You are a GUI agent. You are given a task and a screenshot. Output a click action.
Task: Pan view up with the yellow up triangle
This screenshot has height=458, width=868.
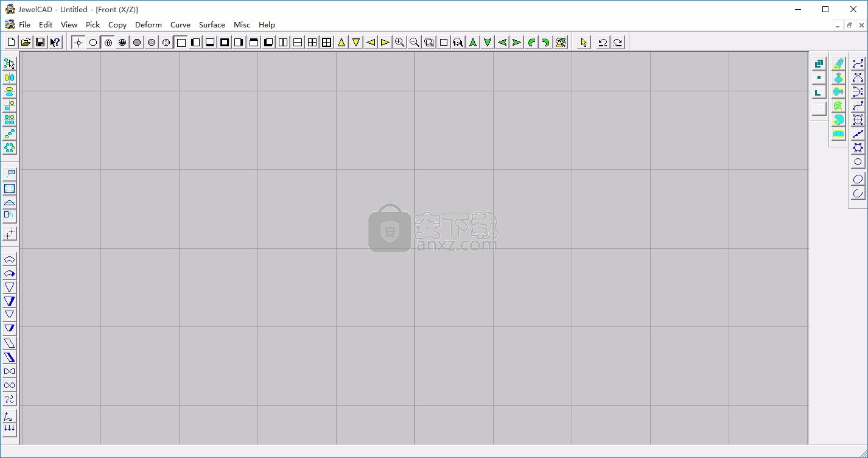click(341, 42)
